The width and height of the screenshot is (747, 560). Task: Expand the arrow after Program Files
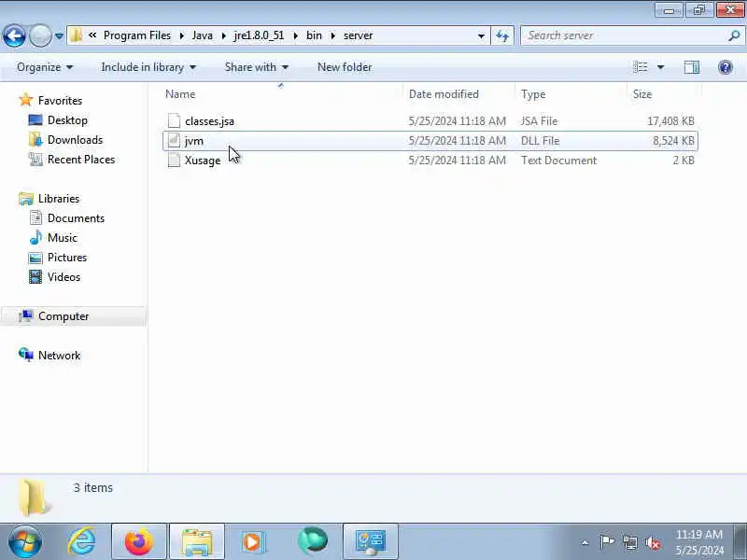[x=181, y=35]
